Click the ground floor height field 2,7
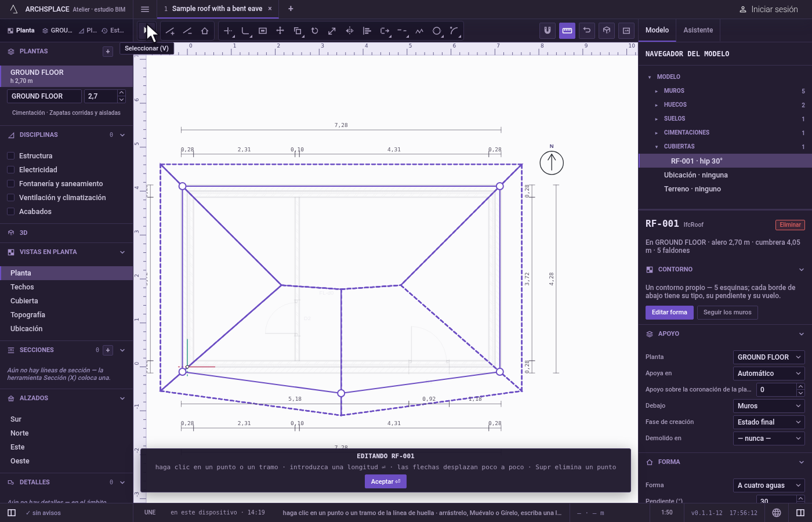The height and width of the screenshot is (522, 812). 100,96
